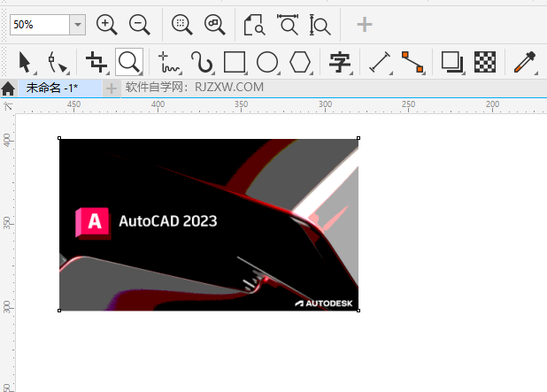Screen dimensions: 547x392
Task: Expand the Freehand tool flyout arrow
Action: point(181,73)
